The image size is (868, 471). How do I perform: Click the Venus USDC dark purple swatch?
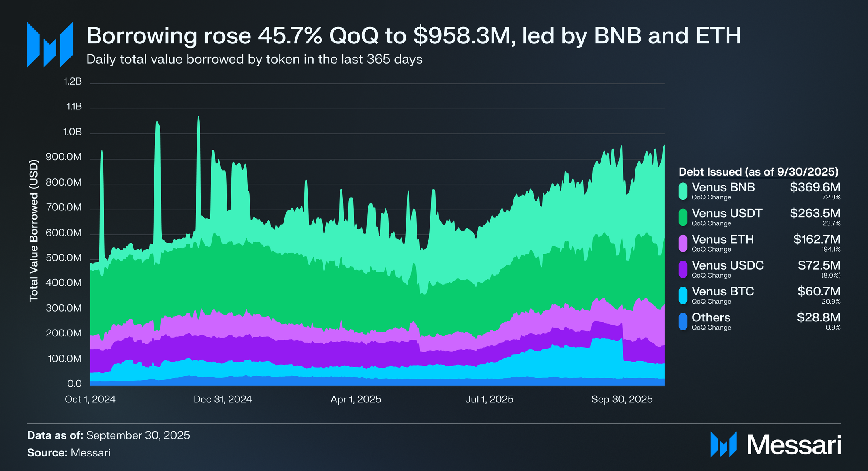(683, 269)
